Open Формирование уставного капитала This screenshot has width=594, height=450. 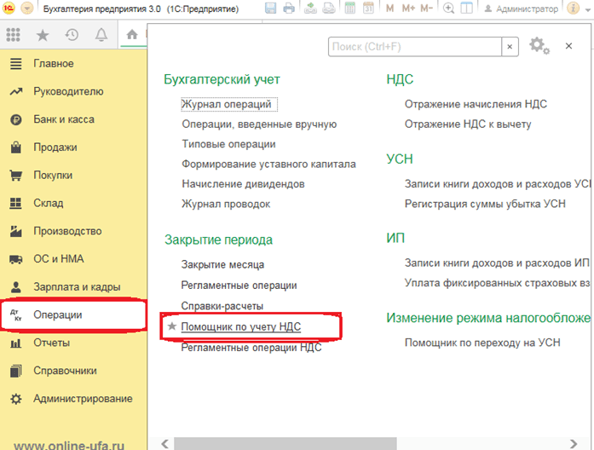point(269,164)
